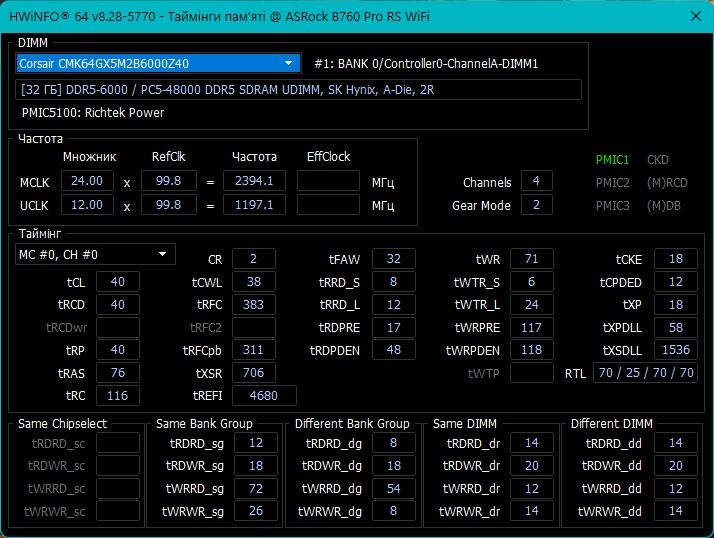
Task: Click the Gear Mode value 2
Action: [x=536, y=205]
